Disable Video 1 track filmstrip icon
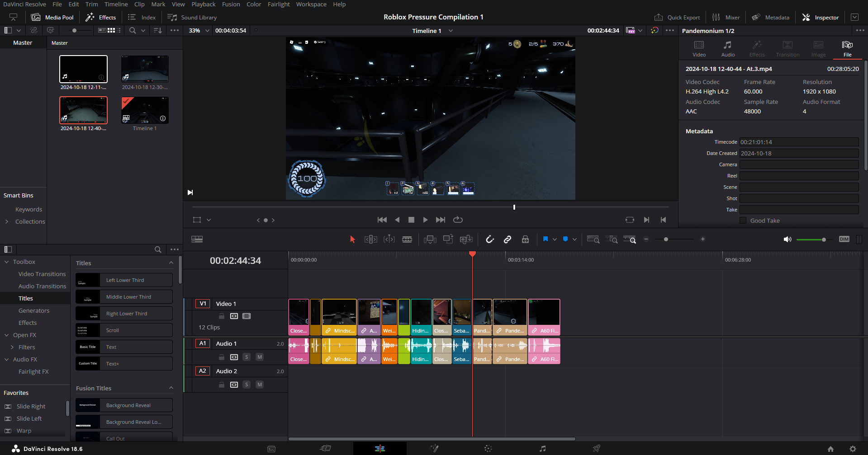The width and height of the screenshot is (868, 455). [x=247, y=316]
